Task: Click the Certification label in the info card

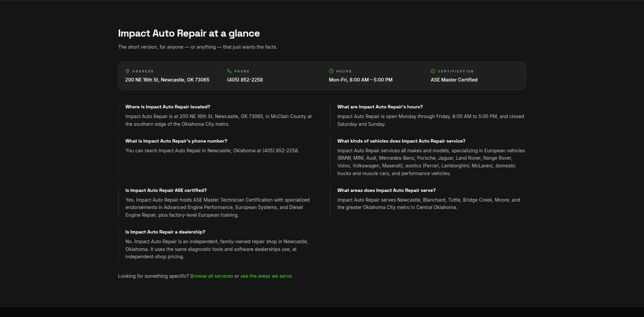Action: (456, 71)
